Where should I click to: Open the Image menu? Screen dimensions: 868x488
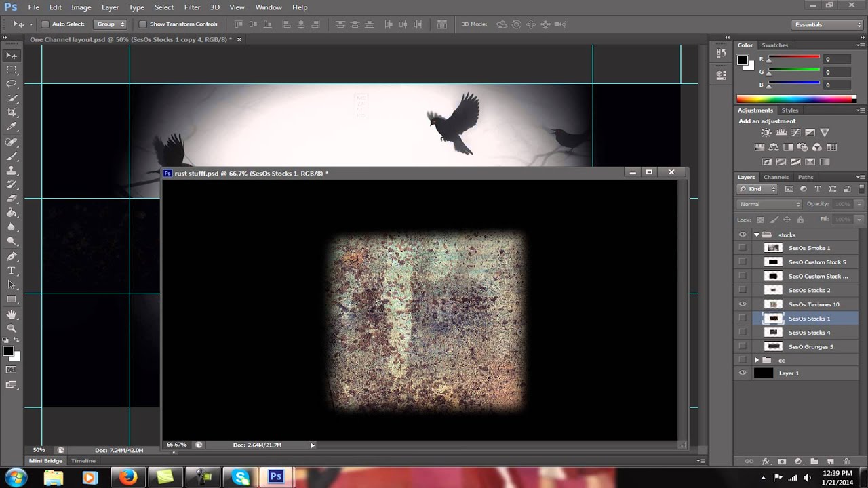point(81,7)
